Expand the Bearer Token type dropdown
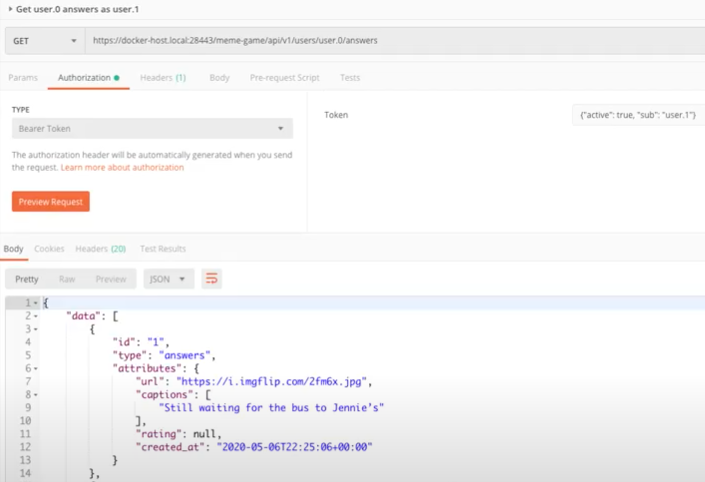705x482 pixels. (x=152, y=129)
